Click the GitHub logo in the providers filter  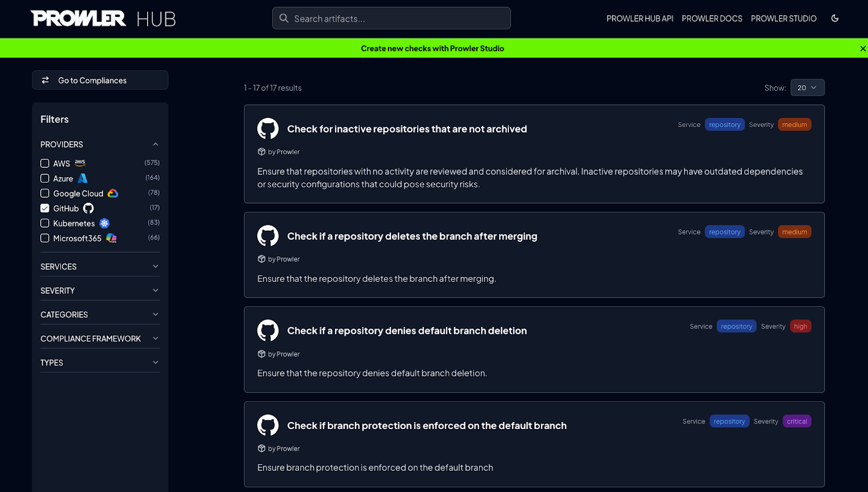pos(88,209)
